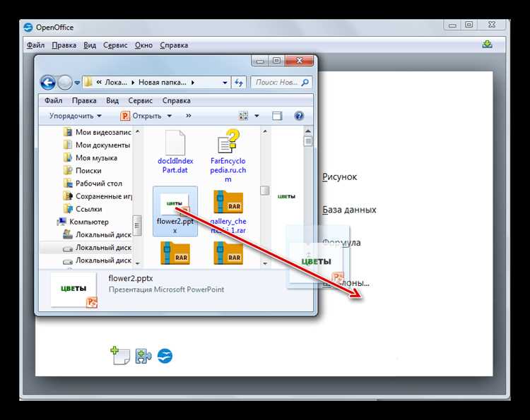Select the bottom right RAR archive
This screenshot has width=530, height=420.
click(x=228, y=253)
